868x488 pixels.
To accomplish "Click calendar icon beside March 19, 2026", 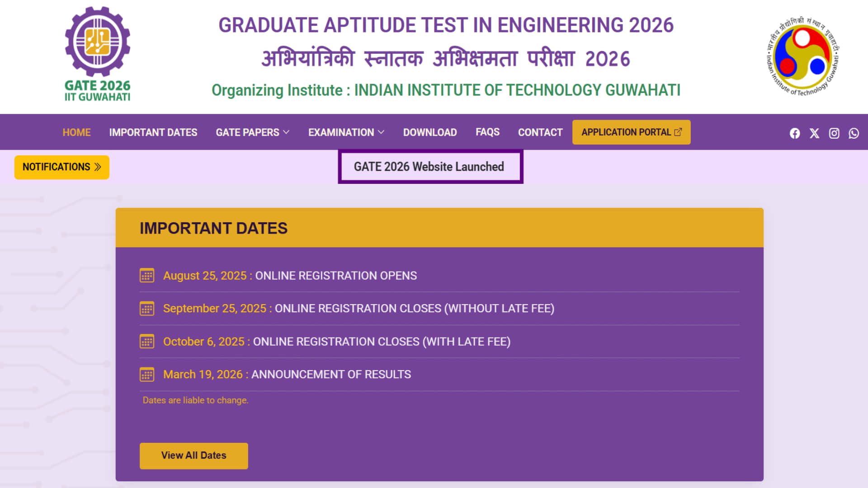I will click(x=147, y=375).
